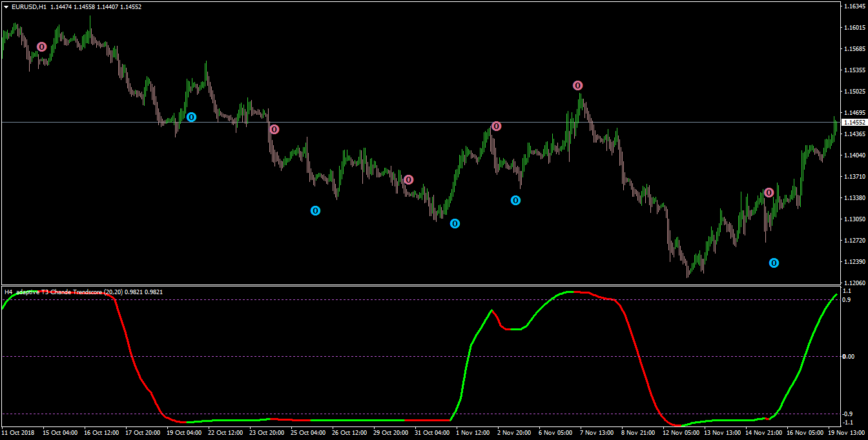Screen dimensions: 868x440
Task: Click the indicator scale value 0.00
Action: (849, 357)
